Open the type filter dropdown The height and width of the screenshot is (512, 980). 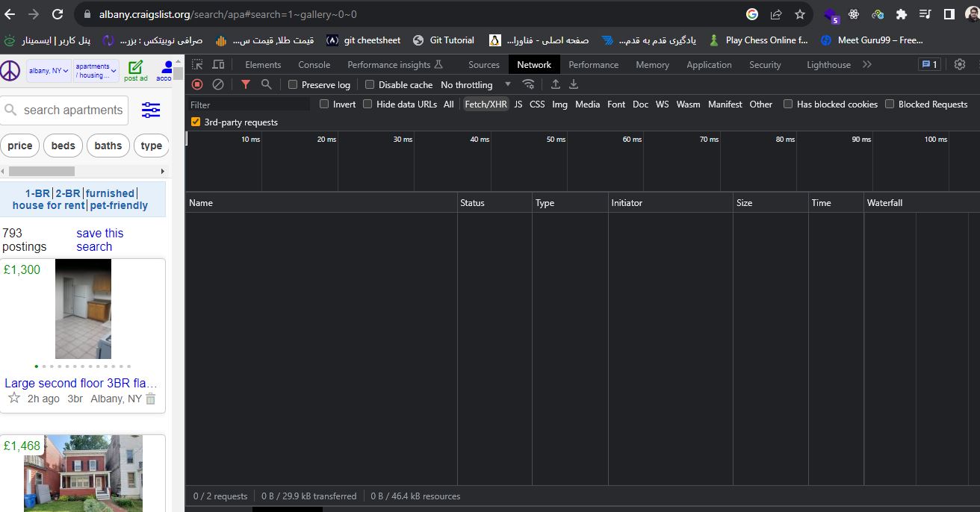coord(152,146)
